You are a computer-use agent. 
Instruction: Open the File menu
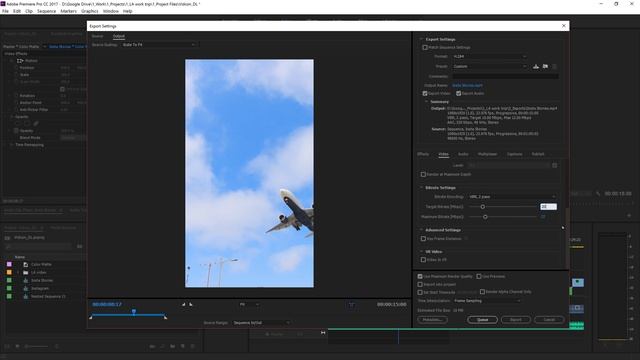pos(5,11)
